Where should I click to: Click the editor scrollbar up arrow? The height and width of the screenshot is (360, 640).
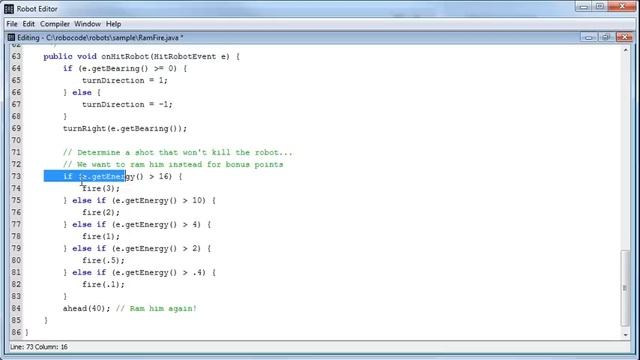tap(626, 50)
